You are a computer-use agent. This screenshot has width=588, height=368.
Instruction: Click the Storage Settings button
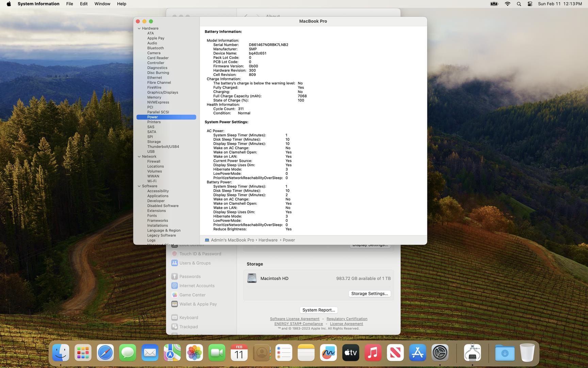click(x=369, y=294)
